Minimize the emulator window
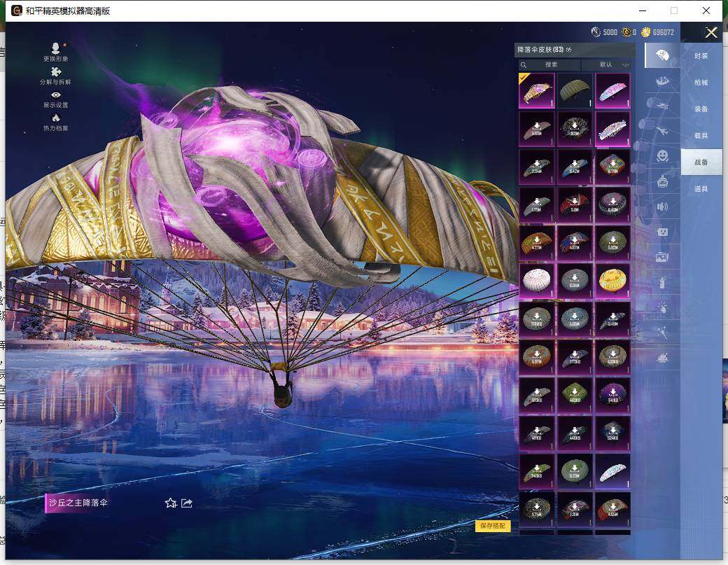728x565 pixels. tap(643, 11)
